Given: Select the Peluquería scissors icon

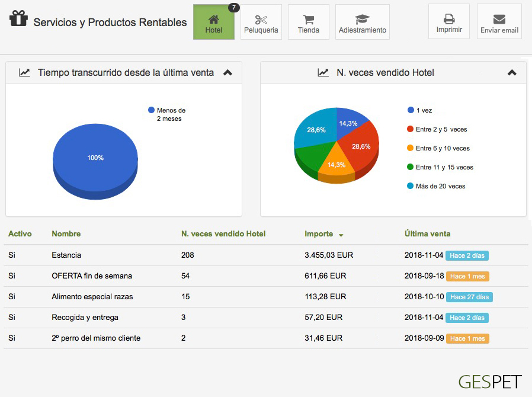Looking at the screenshot, I should (261, 20).
